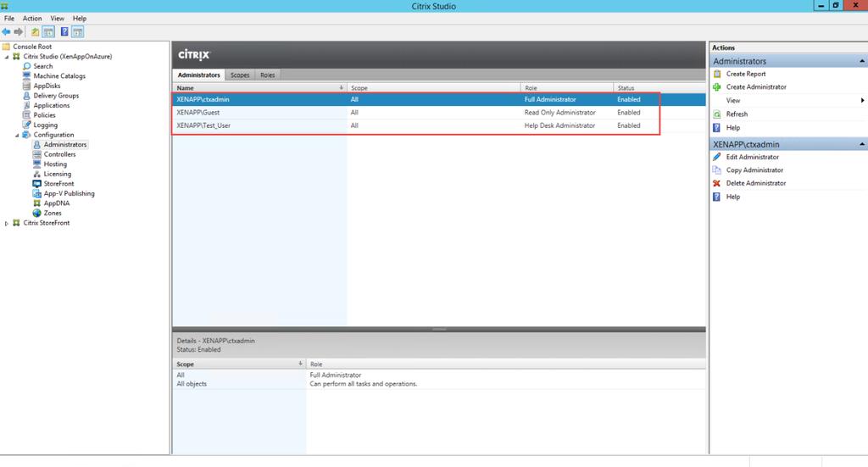Screen dimensions: 868x467
Task: Collapse the Configuration tree node
Action: click(x=17, y=135)
